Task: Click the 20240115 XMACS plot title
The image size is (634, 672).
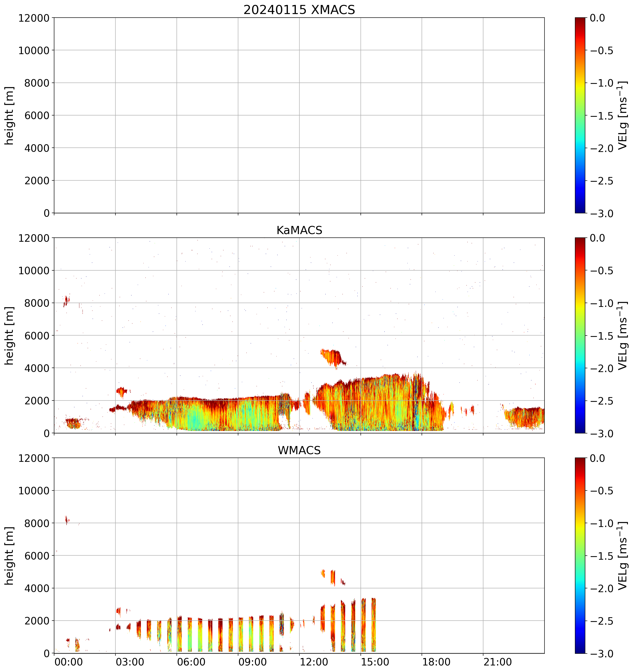Action: tap(299, 9)
